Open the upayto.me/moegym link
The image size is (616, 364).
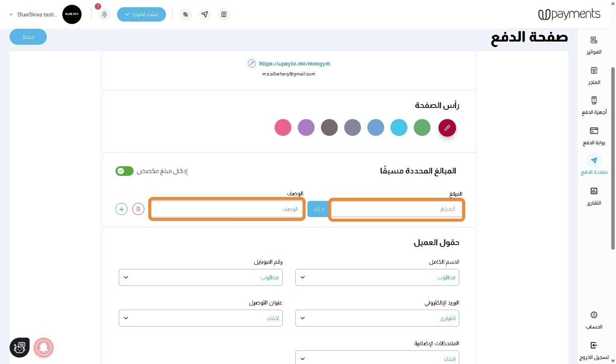pos(294,64)
